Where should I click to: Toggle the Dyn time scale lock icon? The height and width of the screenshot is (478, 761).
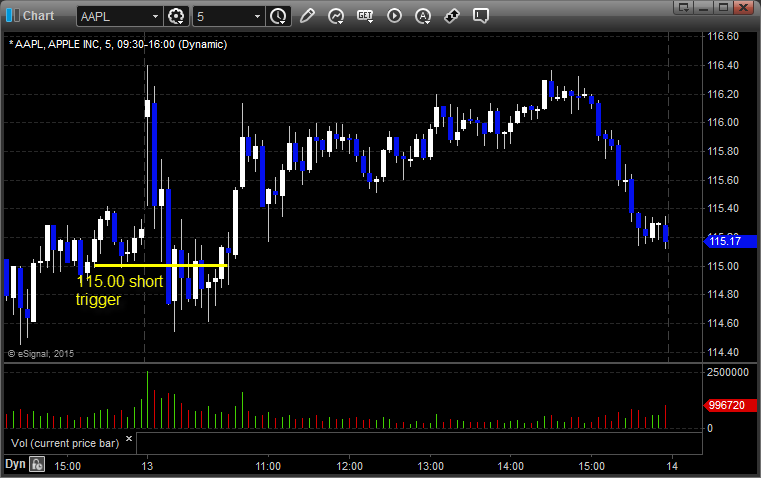click(x=37, y=464)
